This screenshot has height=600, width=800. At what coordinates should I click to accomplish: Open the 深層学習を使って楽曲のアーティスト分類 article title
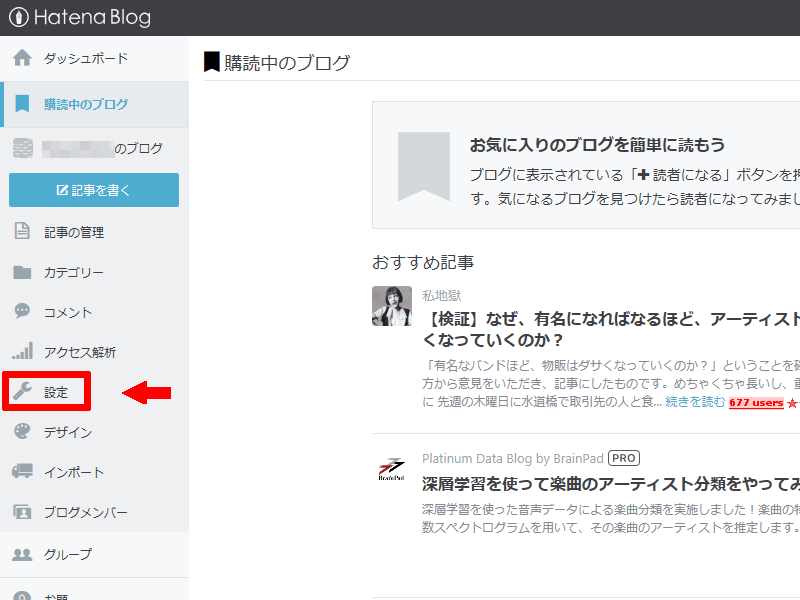click(x=611, y=483)
